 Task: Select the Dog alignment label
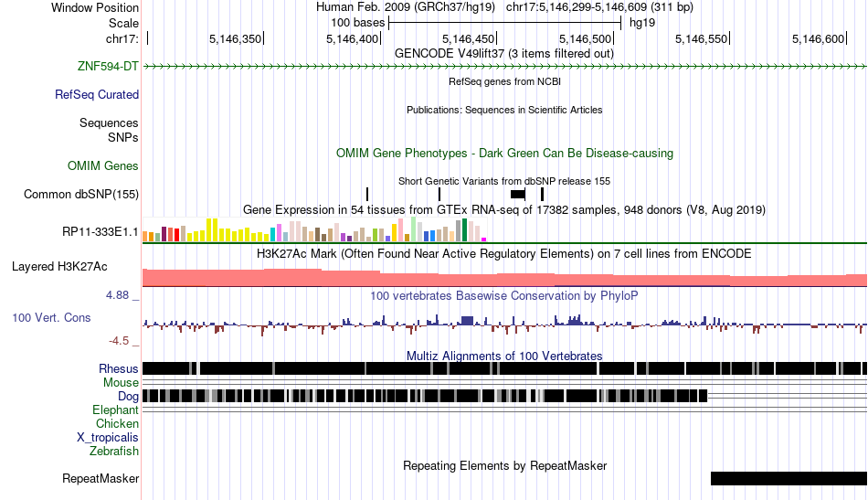(128, 397)
